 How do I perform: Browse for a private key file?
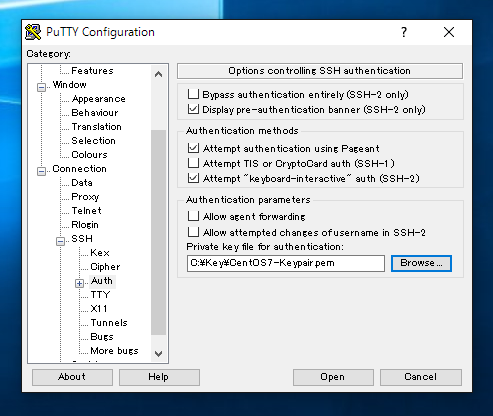coord(421,263)
